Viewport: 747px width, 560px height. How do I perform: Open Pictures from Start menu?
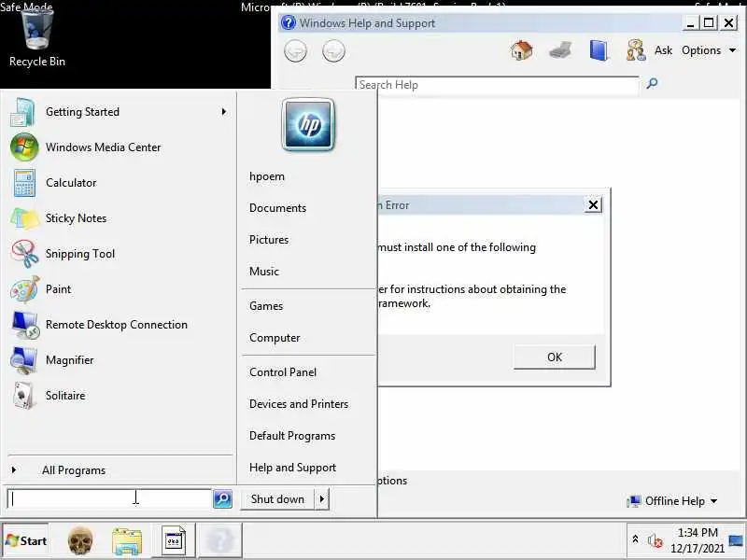[x=269, y=240]
